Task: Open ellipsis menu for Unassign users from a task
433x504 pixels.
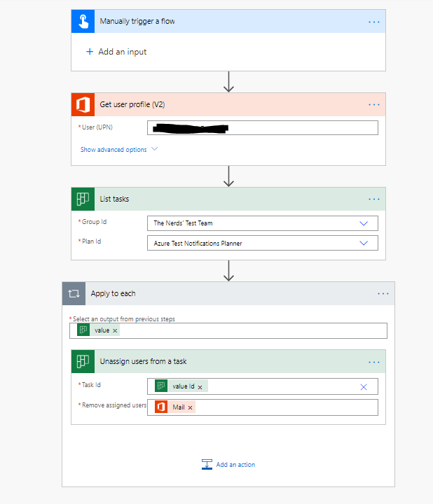Action: (374, 363)
